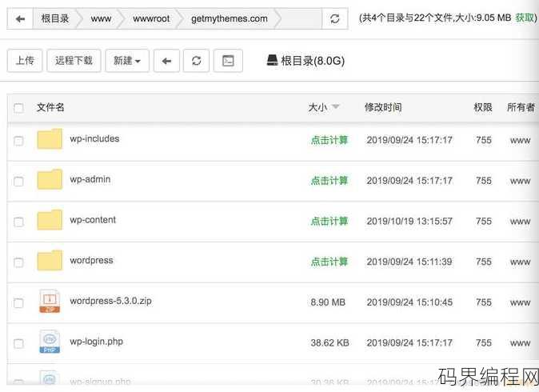Check the wp-includes row checkbox
This screenshot has width=539, height=392.
click(x=18, y=141)
